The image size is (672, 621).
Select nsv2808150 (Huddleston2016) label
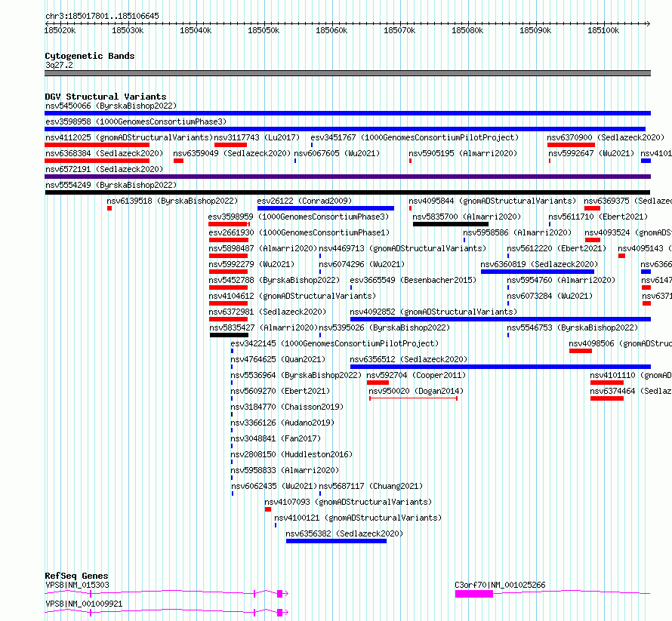[291, 454]
